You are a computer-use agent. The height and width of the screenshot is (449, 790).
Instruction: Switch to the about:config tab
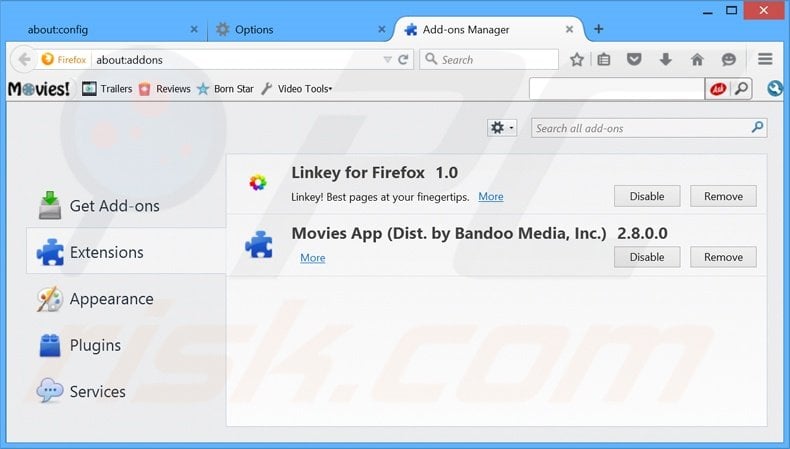tap(106, 30)
